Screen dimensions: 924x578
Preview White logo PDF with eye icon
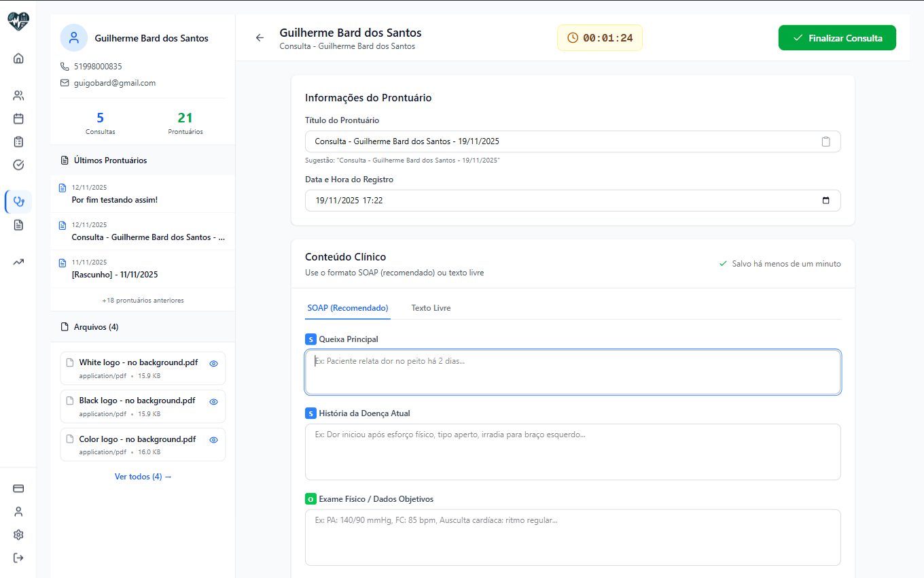click(x=213, y=363)
